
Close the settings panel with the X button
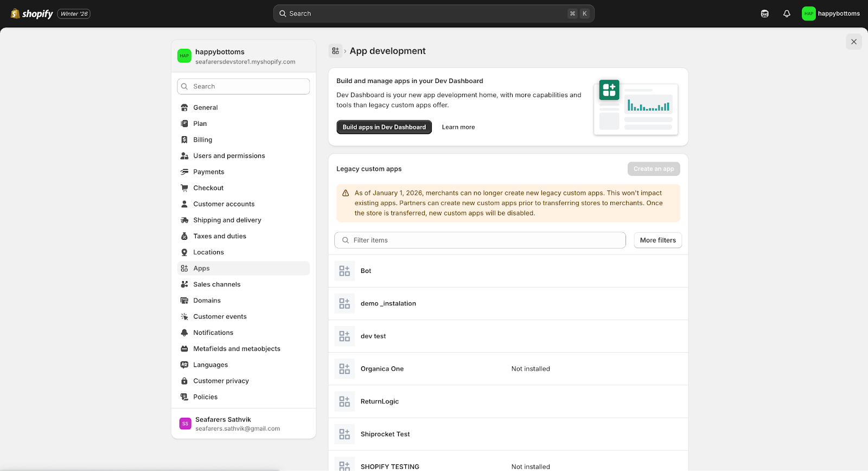(x=854, y=42)
